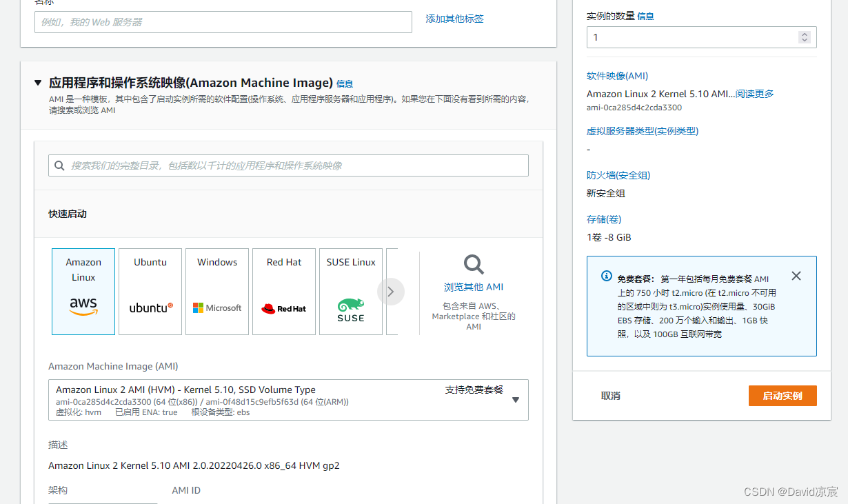Choose the SUSE Linux tile
Screen dimensions: 848x504
pos(351,292)
